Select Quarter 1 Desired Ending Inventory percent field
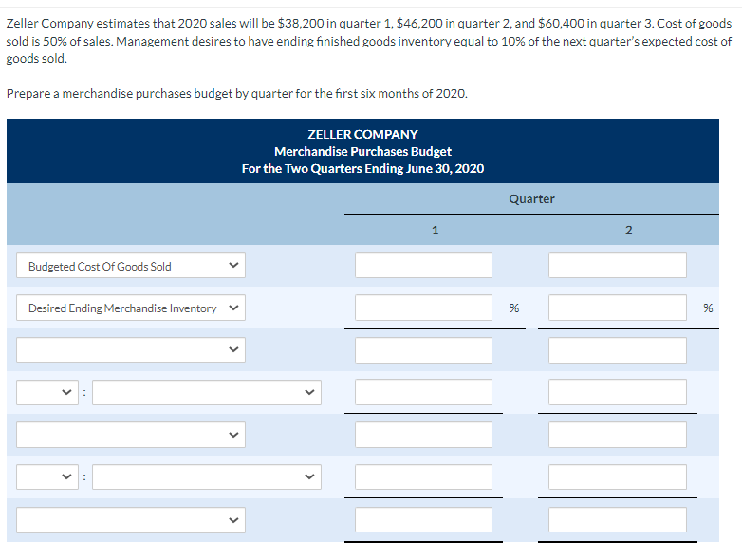 (423, 308)
